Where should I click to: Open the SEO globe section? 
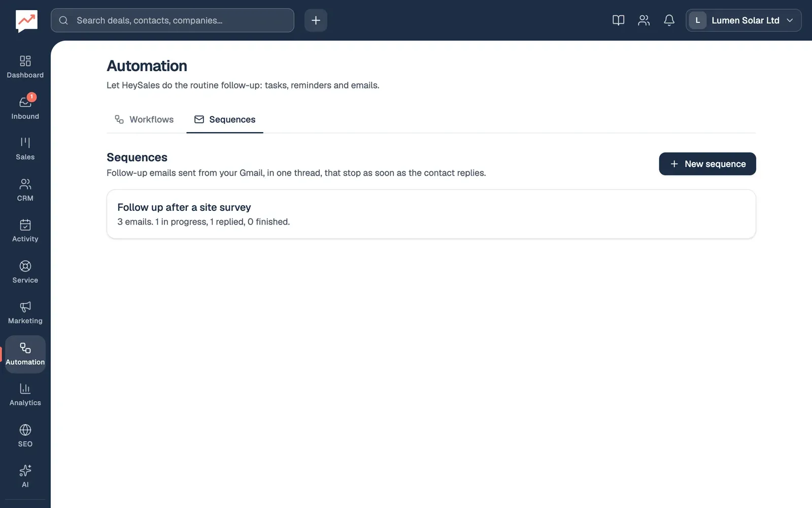pyautogui.click(x=25, y=436)
